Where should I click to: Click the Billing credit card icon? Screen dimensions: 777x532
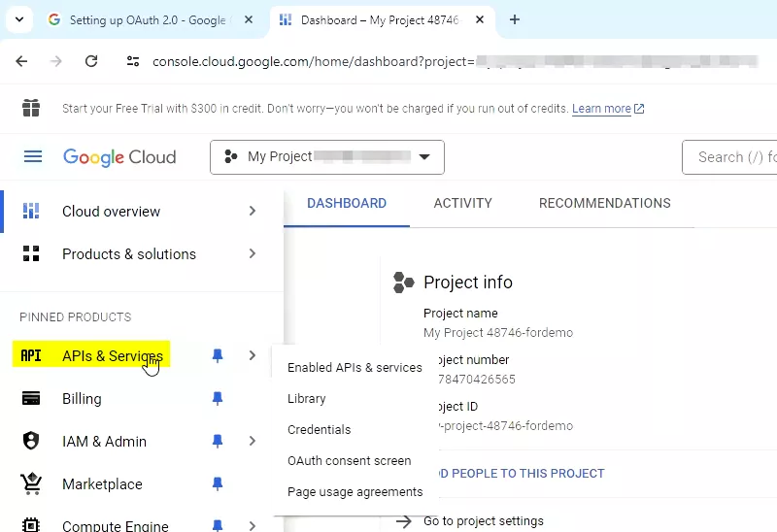(x=31, y=398)
